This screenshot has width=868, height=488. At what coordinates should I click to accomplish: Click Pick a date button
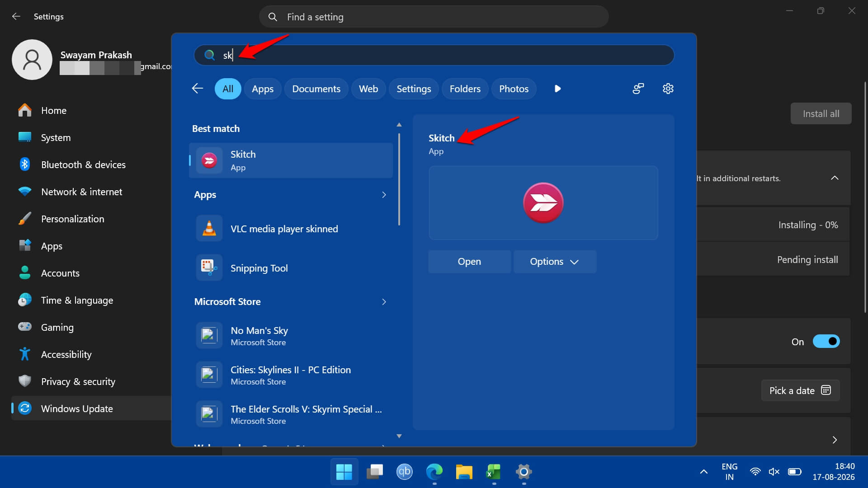pyautogui.click(x=800, y=390)
